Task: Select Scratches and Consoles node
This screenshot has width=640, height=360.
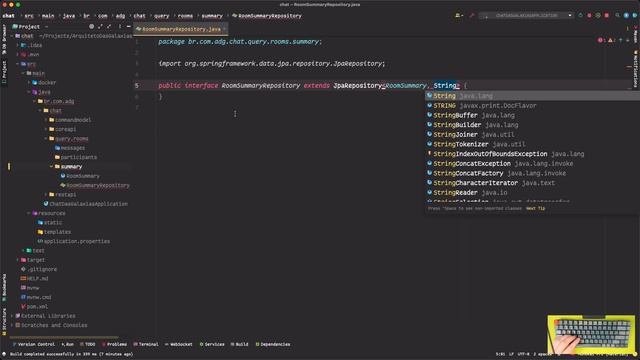Action: (51, 325)
